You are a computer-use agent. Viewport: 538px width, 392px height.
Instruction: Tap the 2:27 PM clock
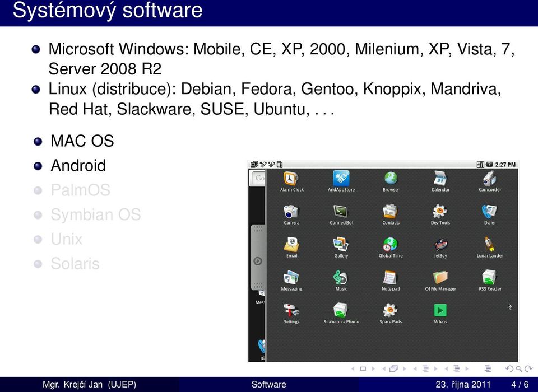click(505, 165)
